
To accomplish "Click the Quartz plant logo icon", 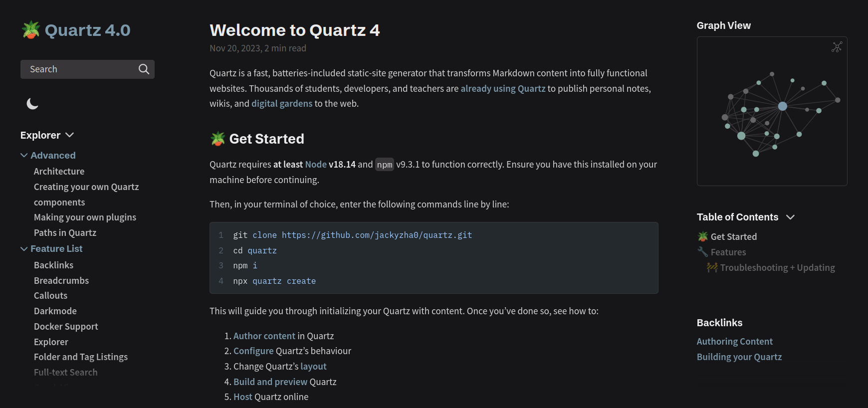I will 31,30.
